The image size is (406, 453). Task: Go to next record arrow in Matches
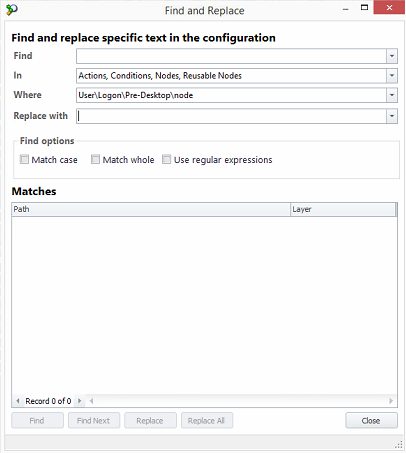click(x=79, y=401)
